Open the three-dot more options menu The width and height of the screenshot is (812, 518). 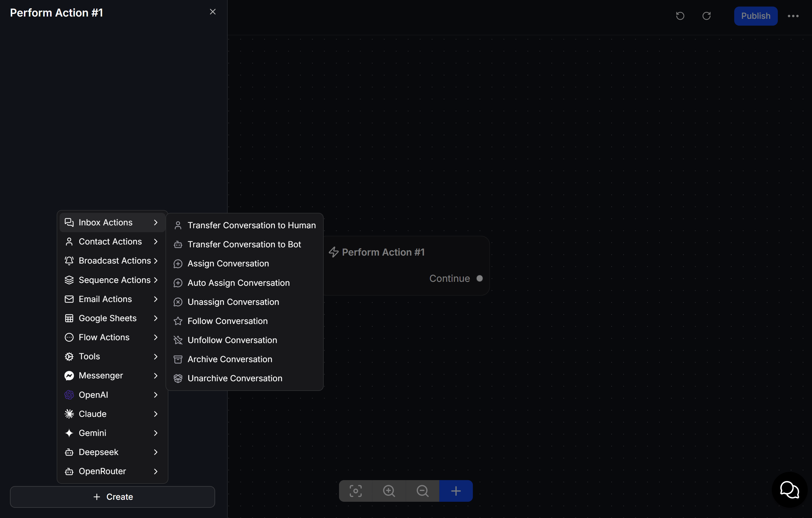pyautogui.click(x=793, y=16)
